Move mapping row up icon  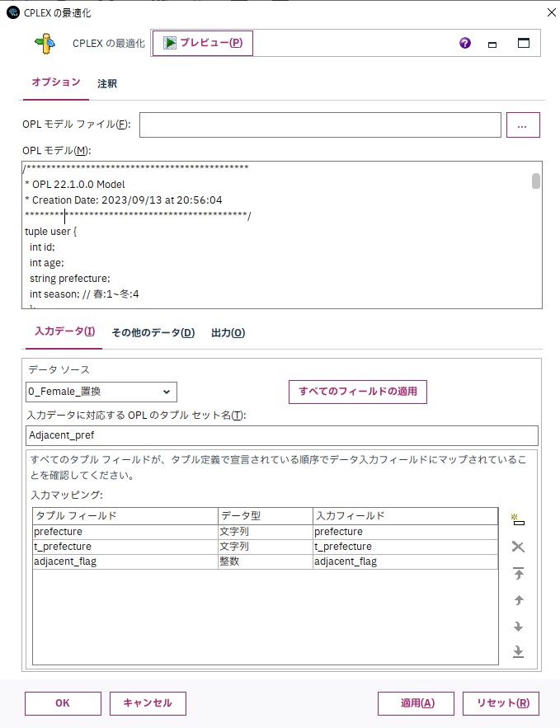pos(519,600)
